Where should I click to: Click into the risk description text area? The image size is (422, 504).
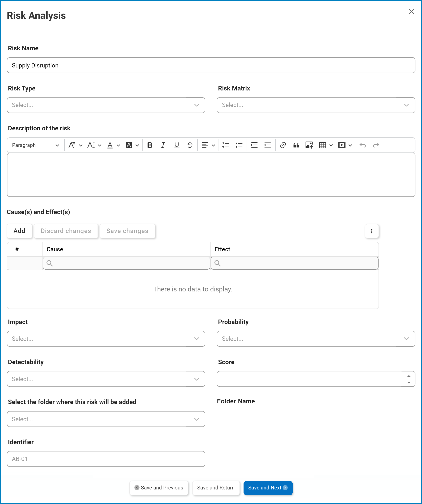coord(211,175)
